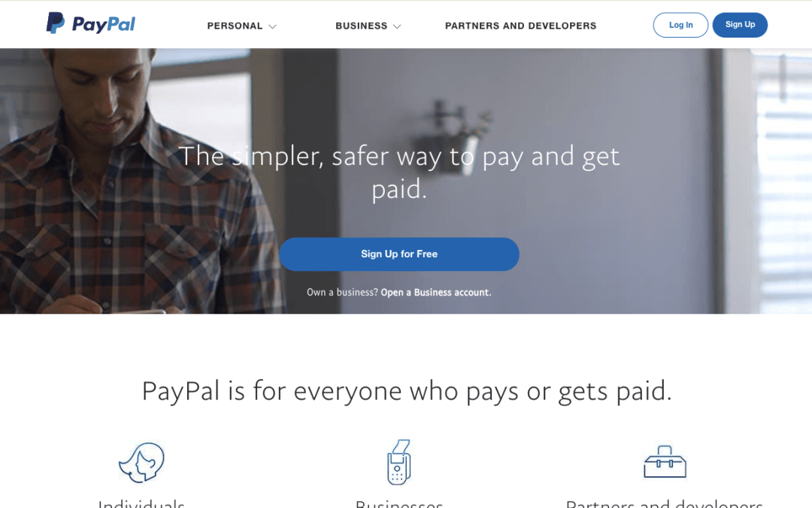Click the PayPal logo icon
The image size is (812, 508).
56,23
